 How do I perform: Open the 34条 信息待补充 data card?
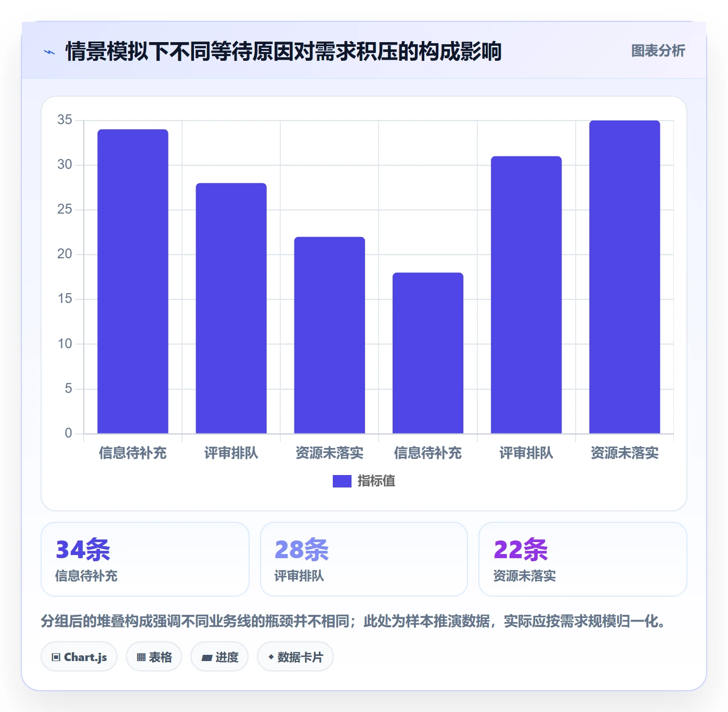(x=145, y=559)
